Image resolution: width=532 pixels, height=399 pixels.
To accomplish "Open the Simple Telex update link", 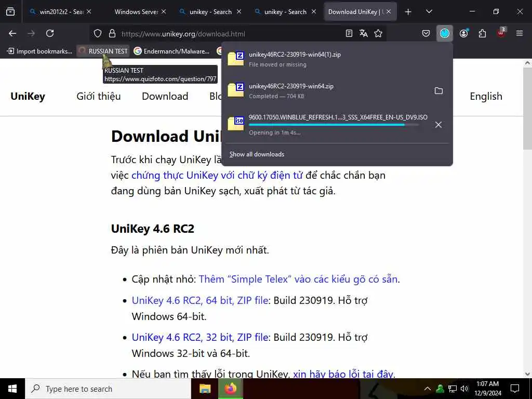I will click(299, 279).
